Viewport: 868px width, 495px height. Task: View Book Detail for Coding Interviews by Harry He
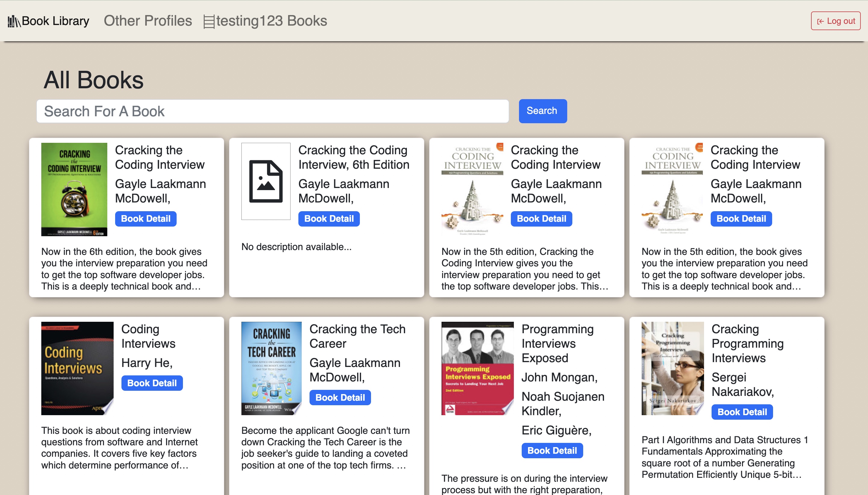click(152, 383)
